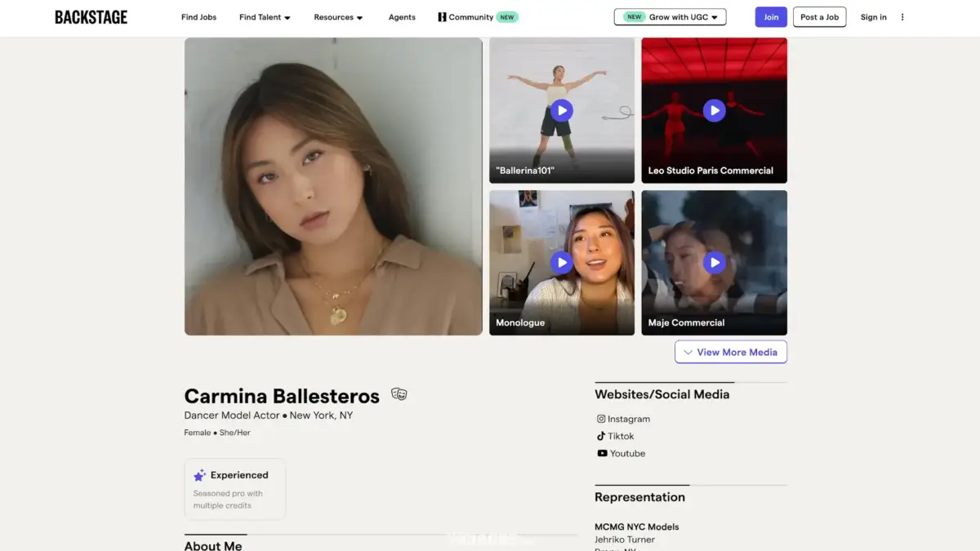Expand the Grow with UGC dropdown
This screenshot has width=980, height=551.
click(x=670, y=17)
